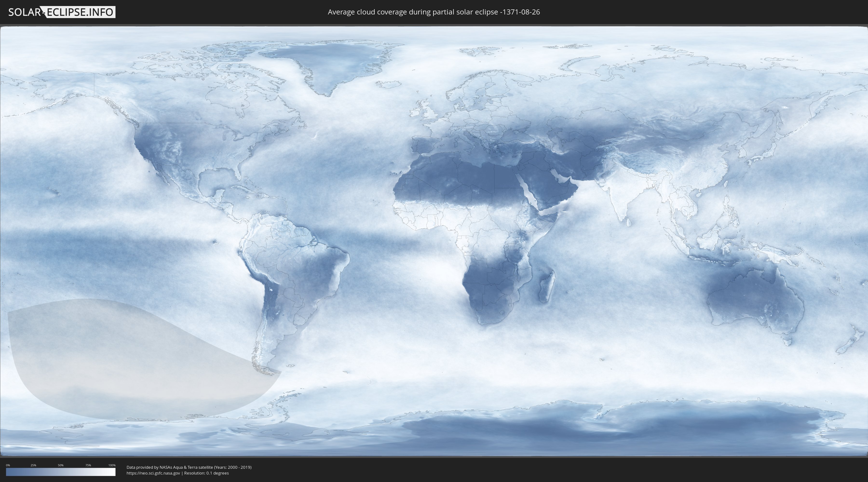Click the 25% legend label
This screenshot has width=868, height=482.
[33, 465]
